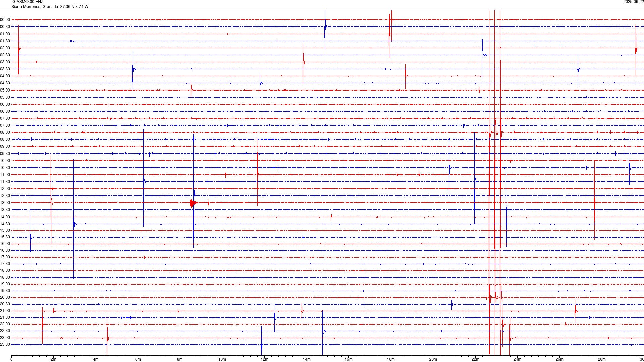Select the 16:00 time row label

tap(5, 244)
